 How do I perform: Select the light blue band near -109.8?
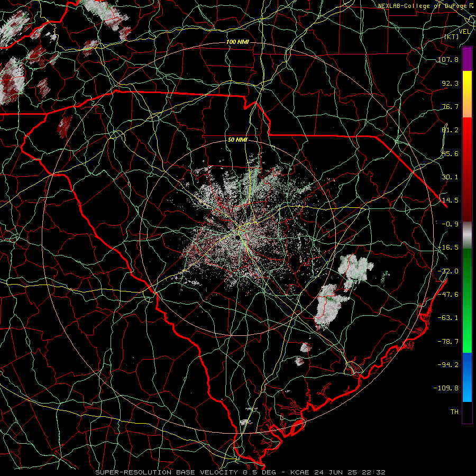[x=467, y=391]
